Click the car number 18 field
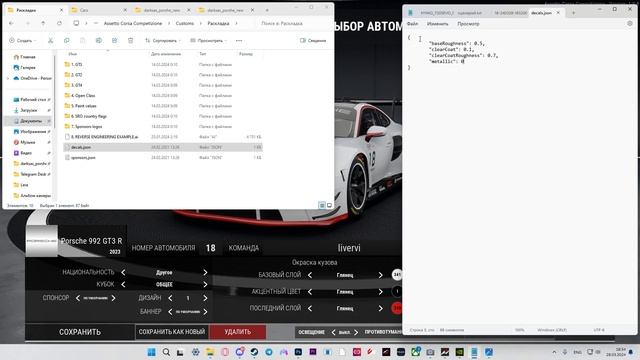This screenshot has height=360, width=640. tap(211, 248)
